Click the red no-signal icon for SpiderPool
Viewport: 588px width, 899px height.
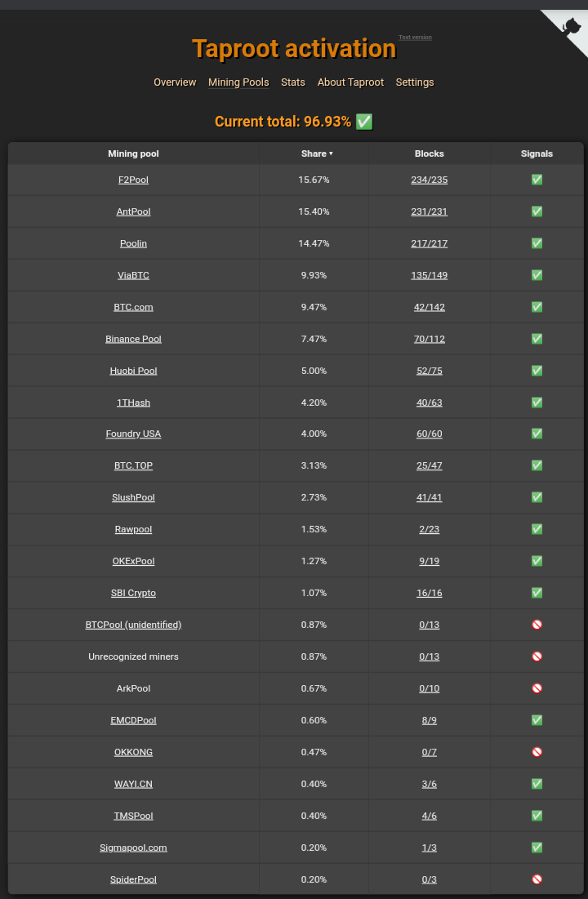coord(537,879)
